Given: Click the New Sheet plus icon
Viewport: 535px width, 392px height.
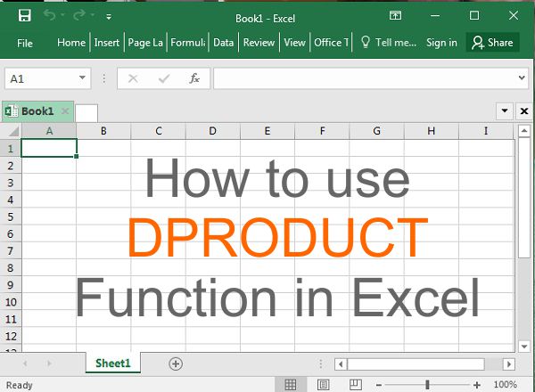Looking at the screenshot, I should click(176, 363).
